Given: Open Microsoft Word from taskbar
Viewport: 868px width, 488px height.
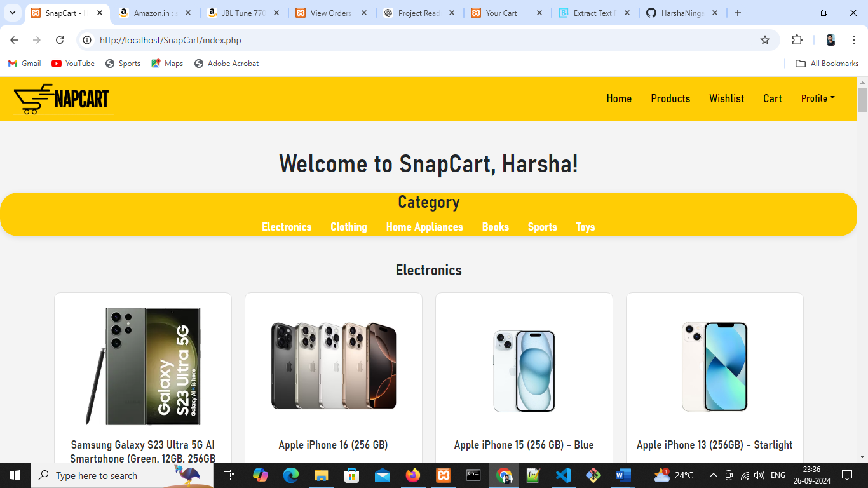Looking at the screenshot, I should point(623,475).
